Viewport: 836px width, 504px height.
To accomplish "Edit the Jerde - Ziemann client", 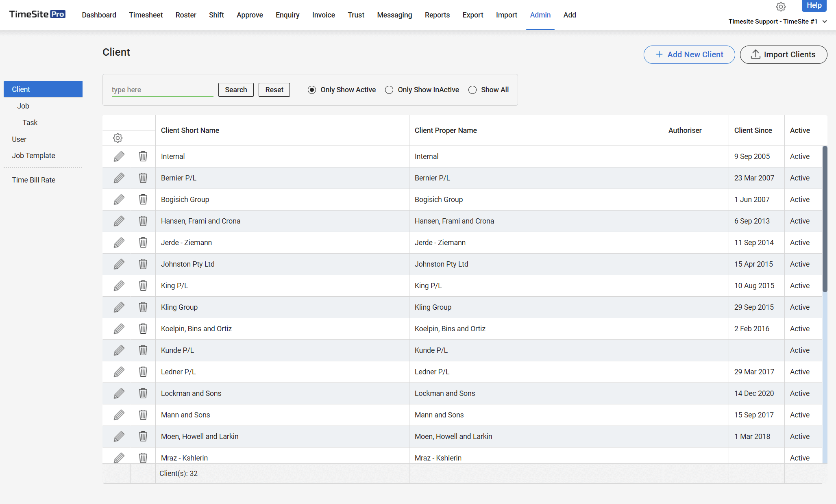I will click(119, 243).
